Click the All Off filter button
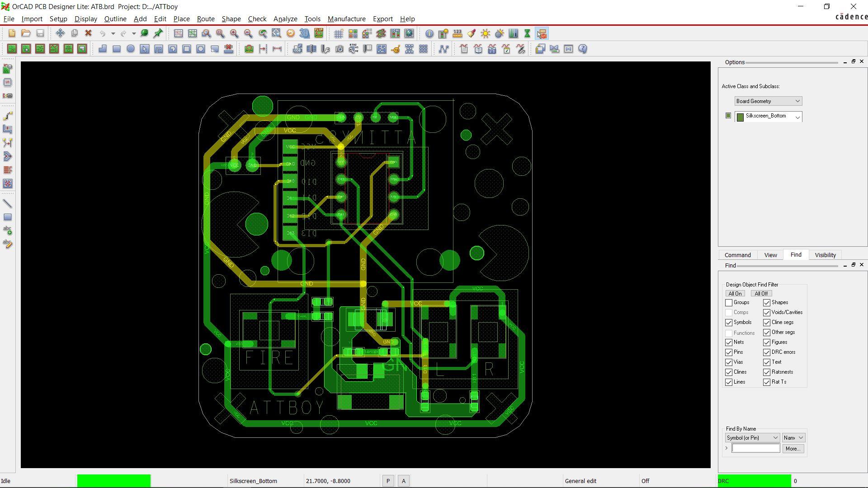Viewport: 868px width, 488px height. click(x=761, y=294)
